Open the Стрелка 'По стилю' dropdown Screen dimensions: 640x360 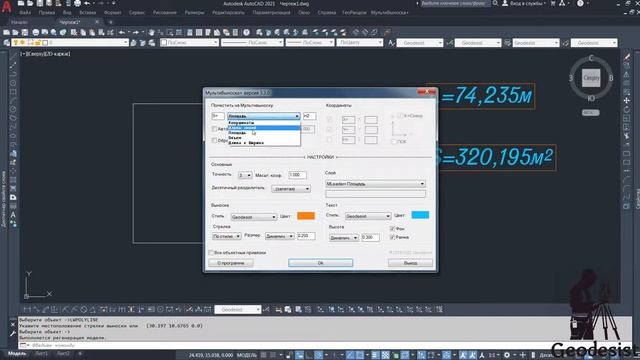pos(227,236)
